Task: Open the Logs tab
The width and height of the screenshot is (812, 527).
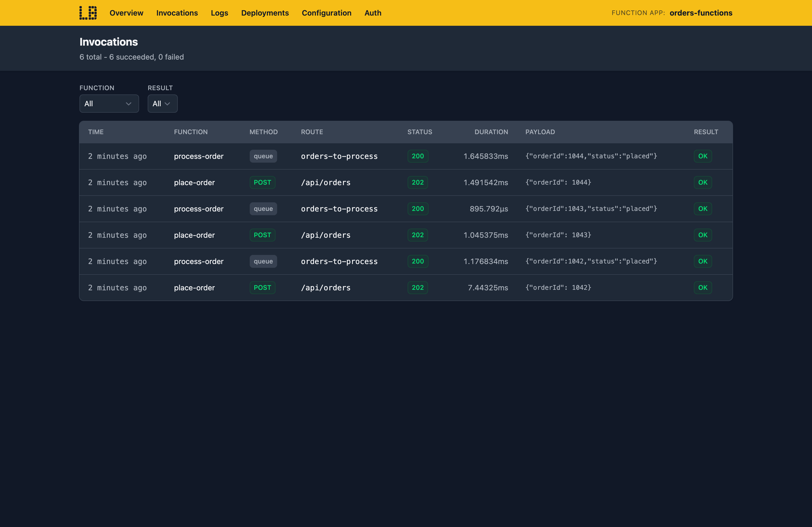Action: (x=219, y=13)
